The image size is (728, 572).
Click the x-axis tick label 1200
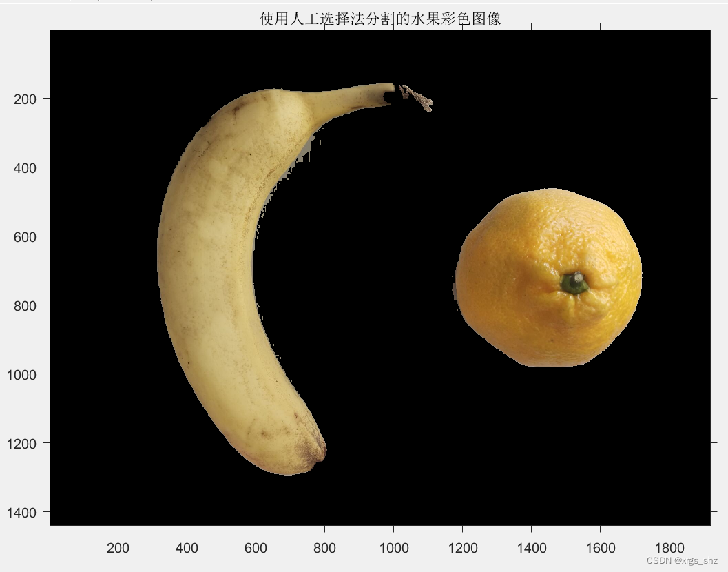click(463, 548)
